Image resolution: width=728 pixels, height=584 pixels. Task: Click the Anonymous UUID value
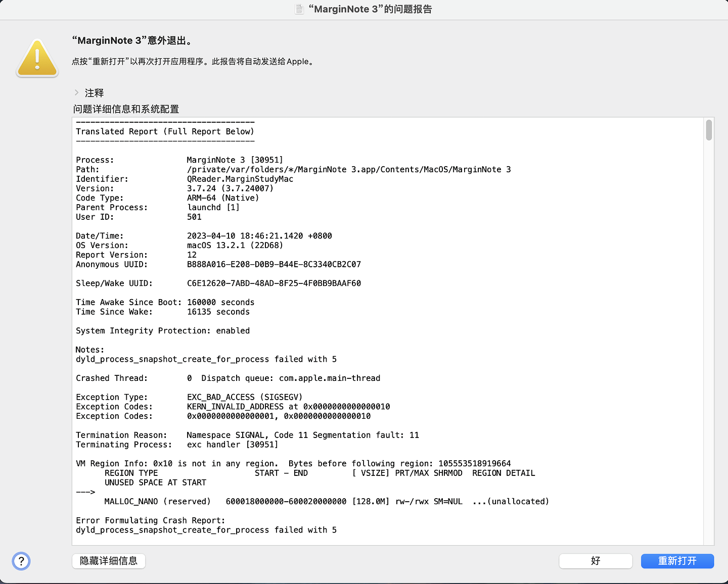click(x=274, y=265)
